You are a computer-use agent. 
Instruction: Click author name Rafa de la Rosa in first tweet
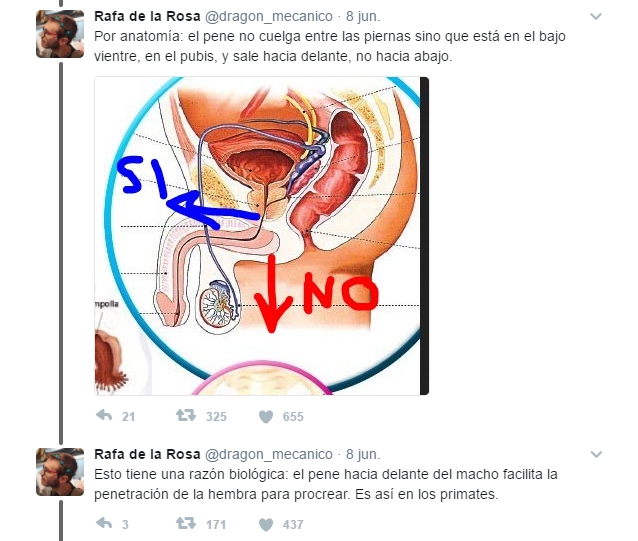(x=147, y=16)
